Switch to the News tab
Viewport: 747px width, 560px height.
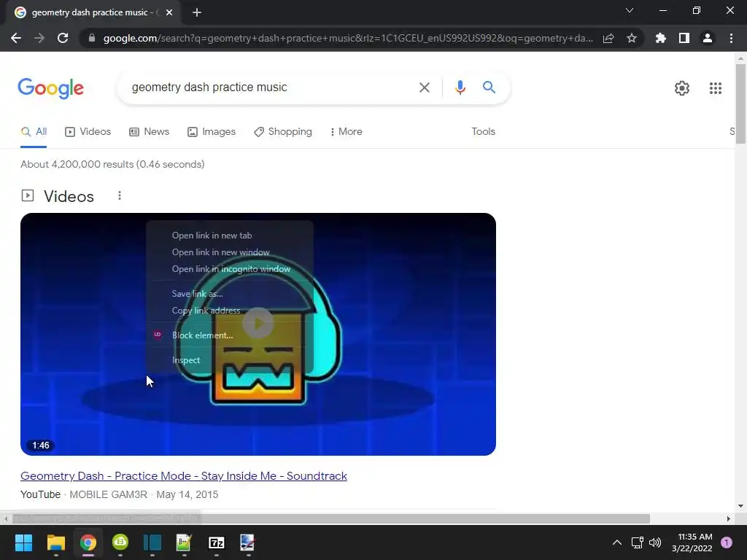[149, 132]
